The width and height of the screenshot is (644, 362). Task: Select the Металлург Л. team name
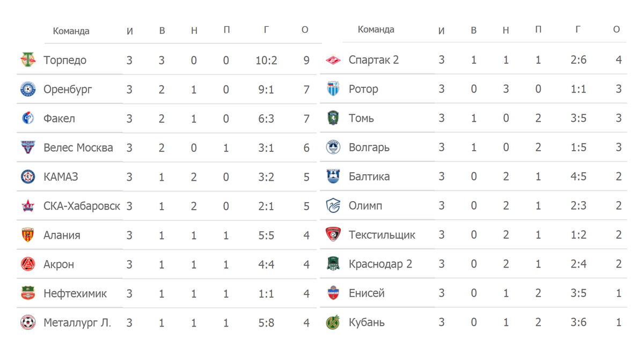(77, 323)
